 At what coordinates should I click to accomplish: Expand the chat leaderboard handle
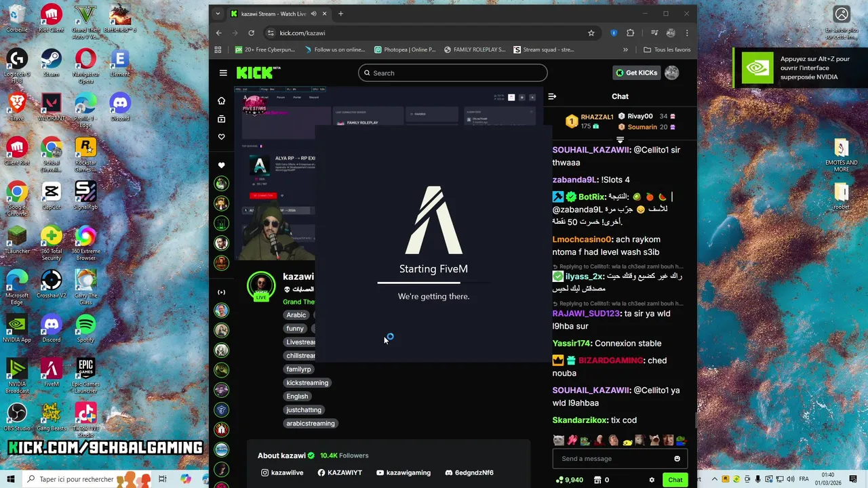click(x=620, y=140)
